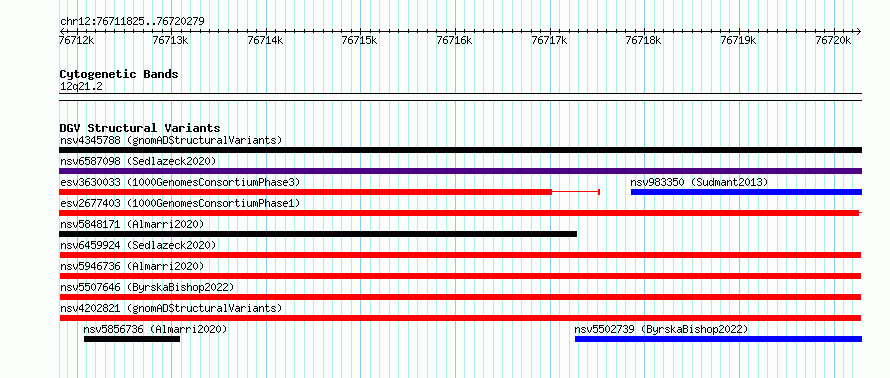Open the nsv5502739 (ByrskaBishop2022) label
This screenshot has height=378, width=890.
point(661,329)
